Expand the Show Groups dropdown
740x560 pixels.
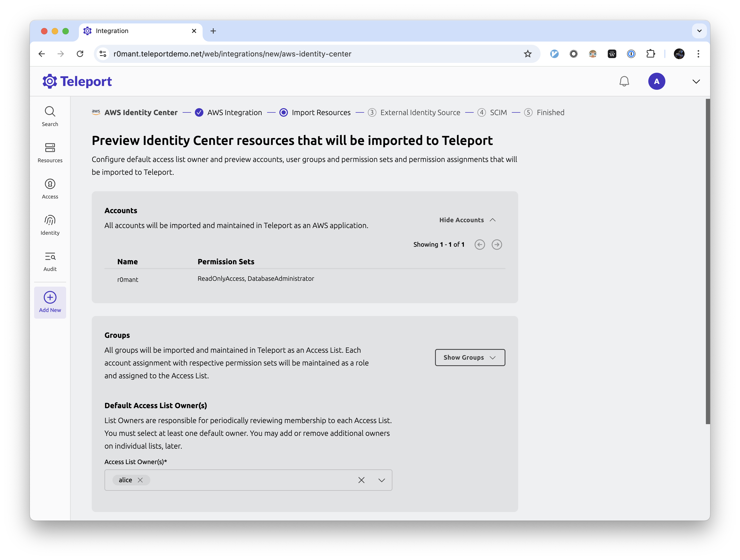click(470, 358)
